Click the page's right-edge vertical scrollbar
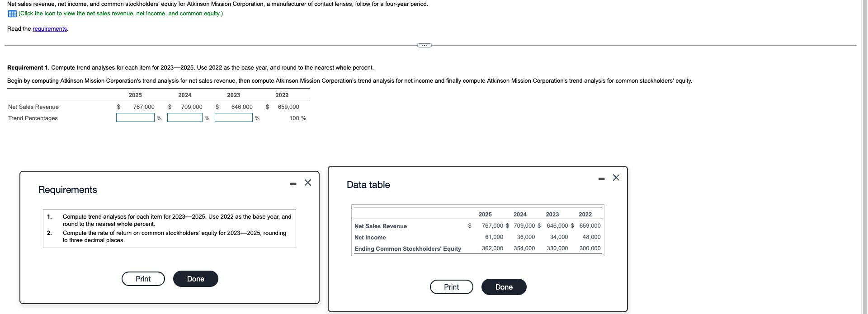The width and height of the screenshot is (868, 314). [x=864, y=157]
